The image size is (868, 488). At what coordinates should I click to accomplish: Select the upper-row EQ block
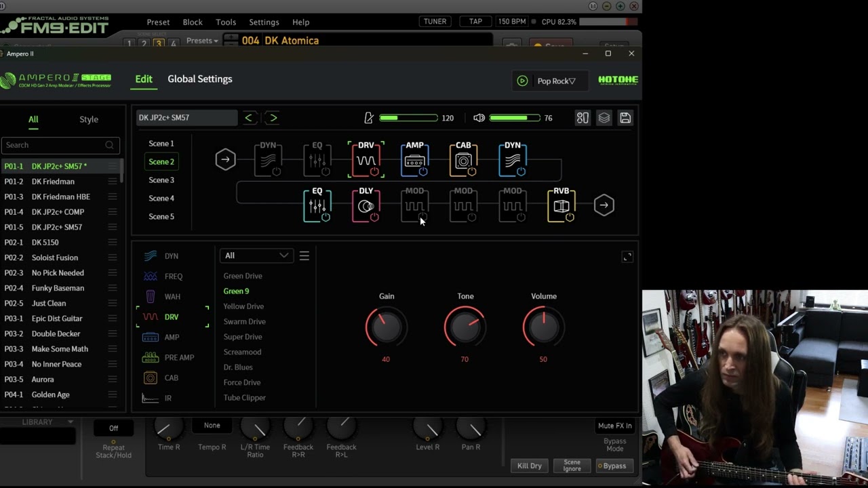317,160
